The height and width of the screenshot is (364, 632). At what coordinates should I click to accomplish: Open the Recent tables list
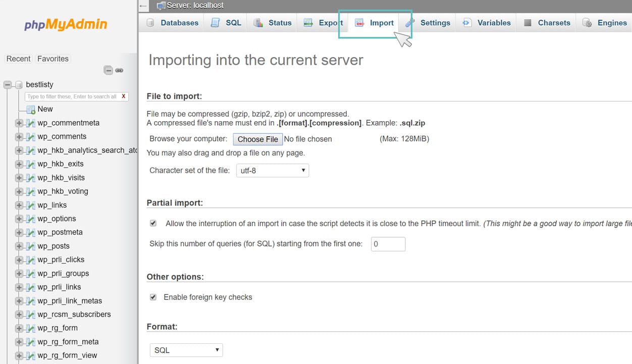pos(18,59)
